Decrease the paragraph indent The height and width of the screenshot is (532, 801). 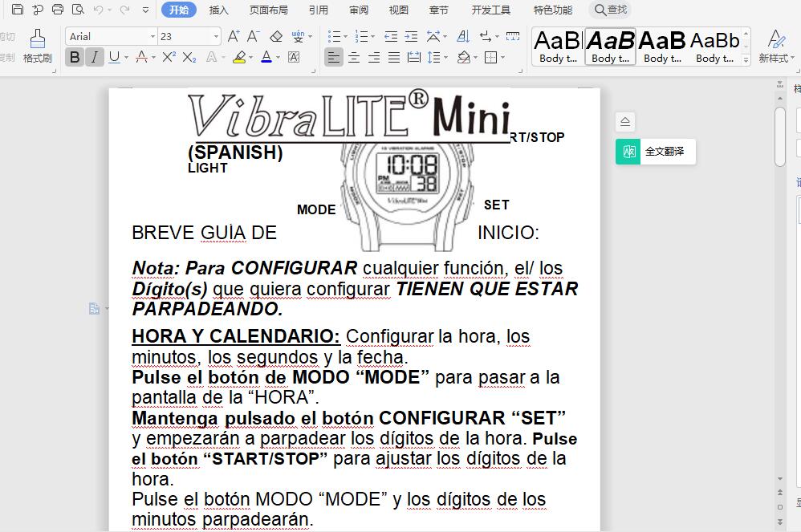point(391,36)
